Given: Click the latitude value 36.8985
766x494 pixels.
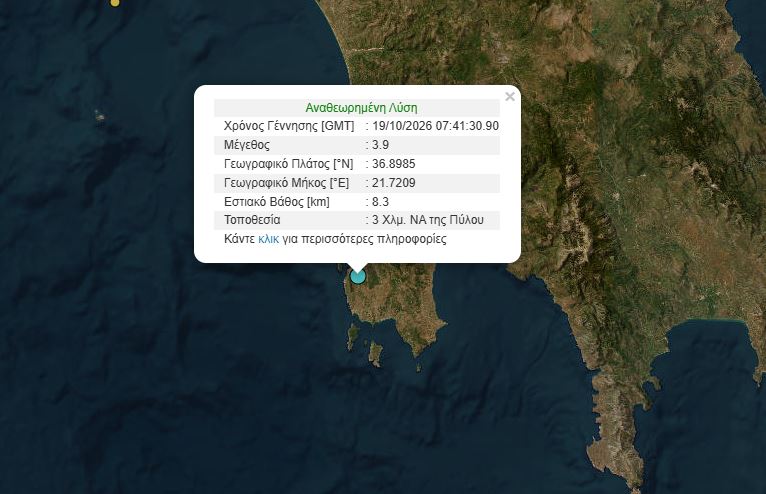Looking at the screenshot, I should [393, 164].
